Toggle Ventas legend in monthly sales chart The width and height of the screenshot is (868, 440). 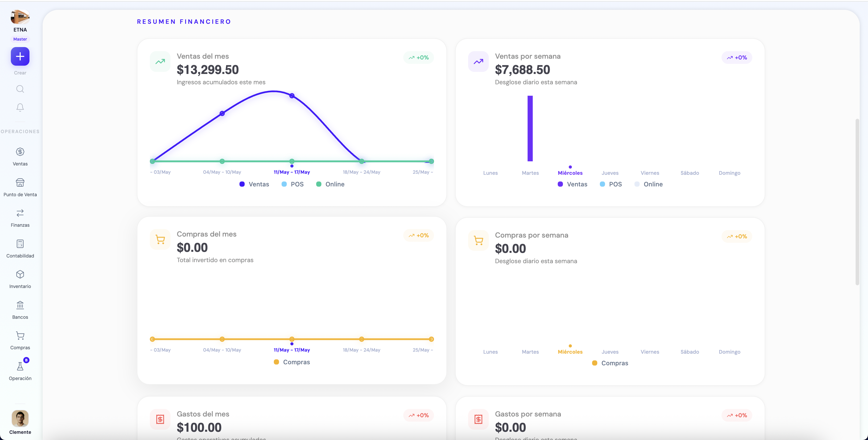click(x=254, y=184)
